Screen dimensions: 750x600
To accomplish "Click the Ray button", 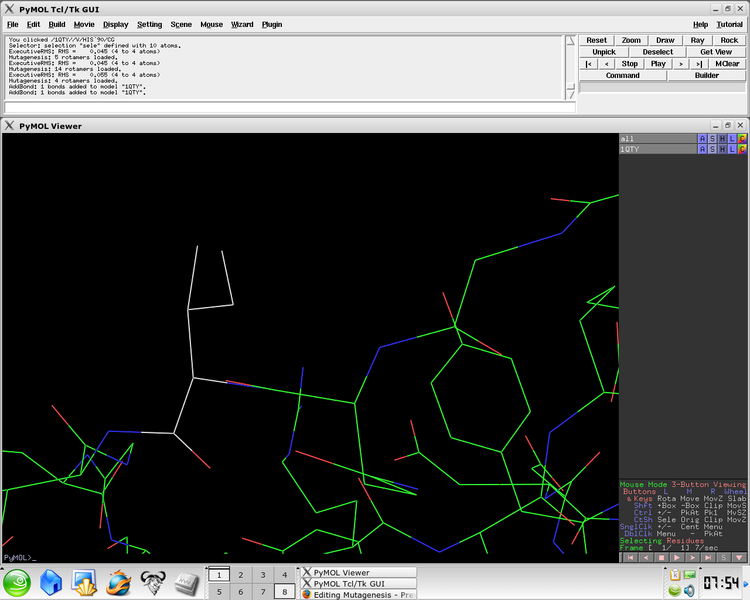I will coord(697,40).
